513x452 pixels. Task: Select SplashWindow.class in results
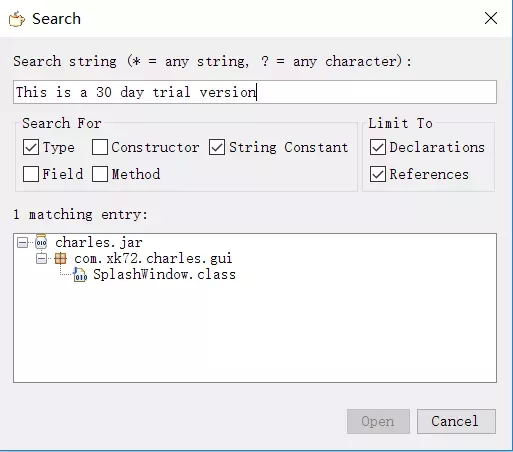click(164, 275)
